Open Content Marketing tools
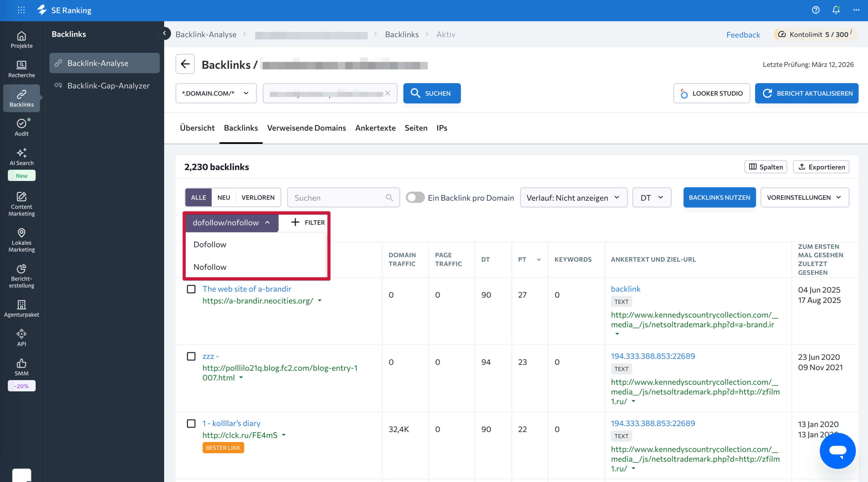This screenshot has height=482, width=868. (x=21, y=203)
